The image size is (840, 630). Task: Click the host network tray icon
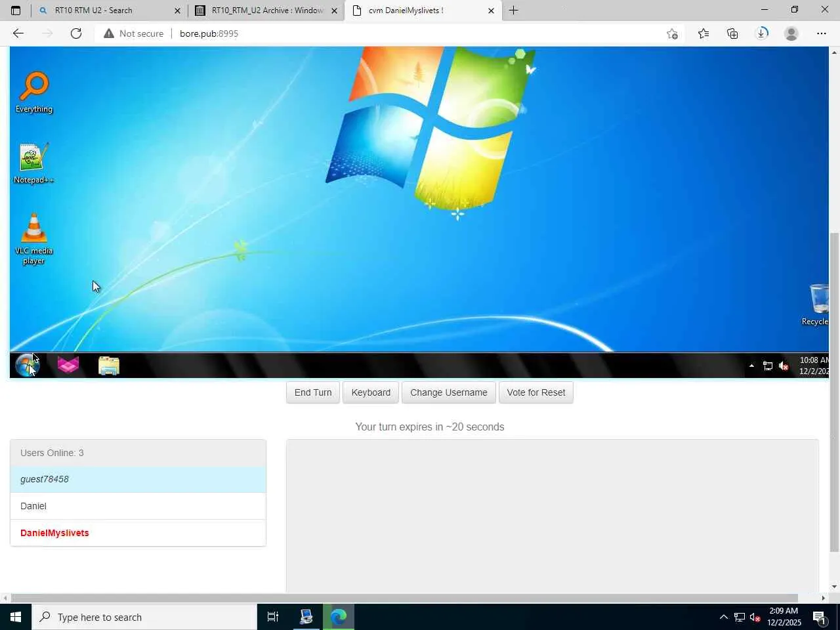[x=740, y=617]
